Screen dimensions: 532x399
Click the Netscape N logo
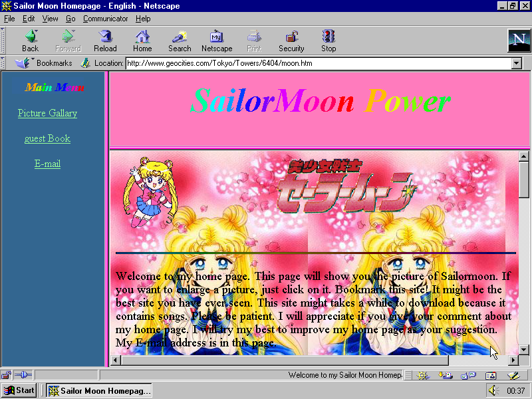(x=519, y=41)
